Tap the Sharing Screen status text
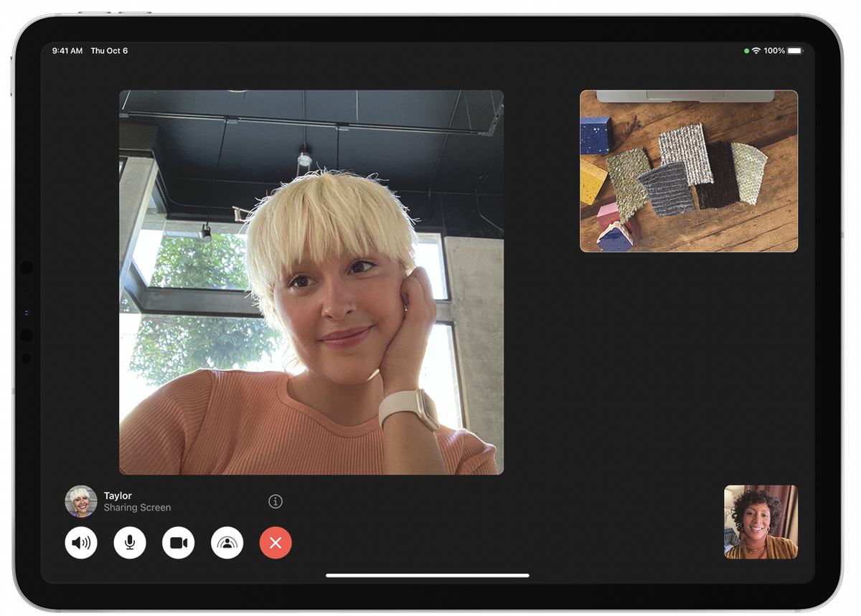The image size is (861, 616). tap(137, 508)
